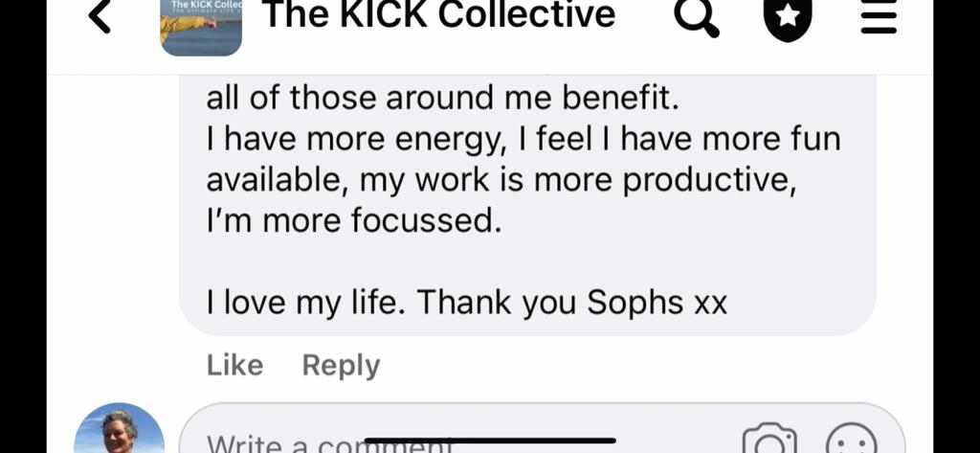Tap the line "available, my work is more productive,"
980x453 pixels.
(501, 180)
